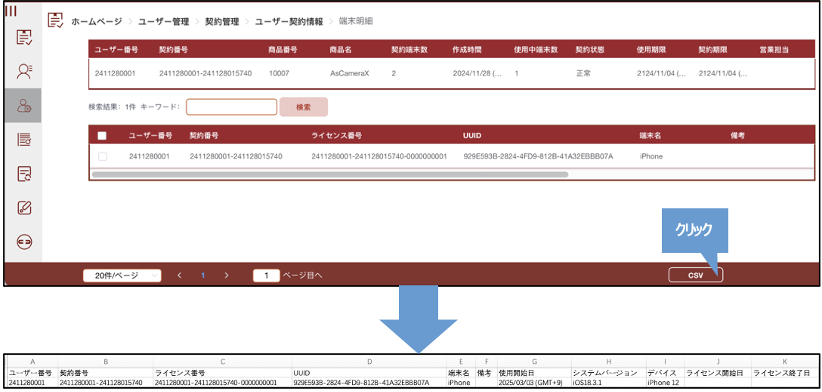Click 作成時間 header in contract table
Viewport: 822px width, 392px height.
467,50
